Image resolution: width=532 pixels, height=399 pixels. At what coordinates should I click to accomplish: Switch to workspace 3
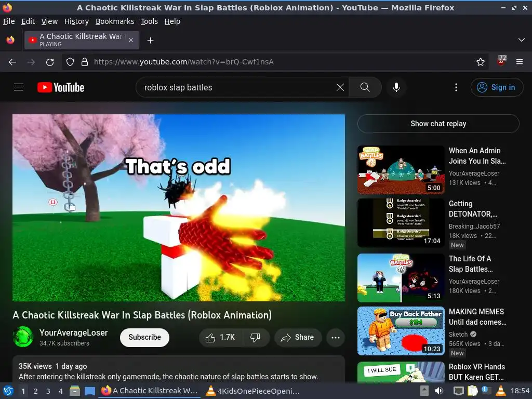click(48, 391)
